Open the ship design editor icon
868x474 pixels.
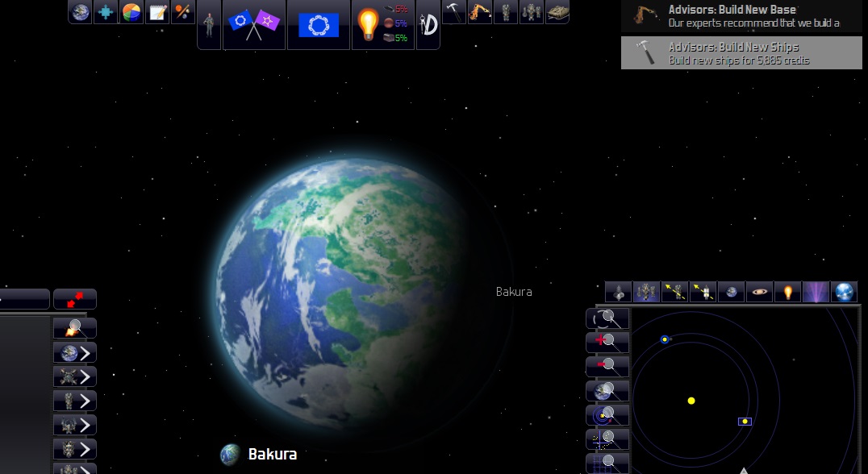coord(428,24)
